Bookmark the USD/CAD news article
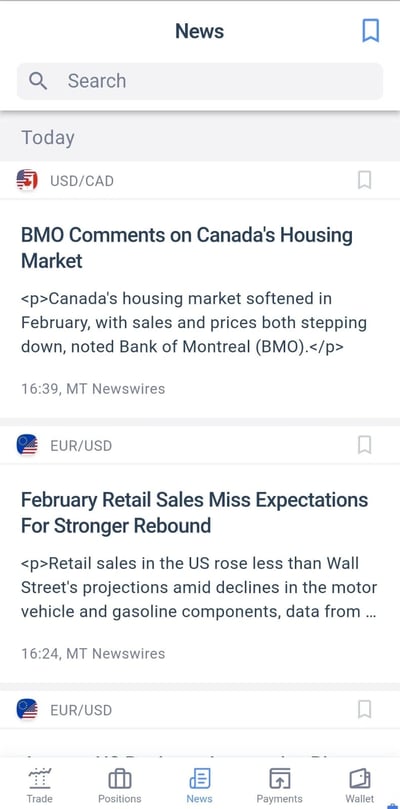This screenshot has width=400, height=809. [x=364, y=180]
